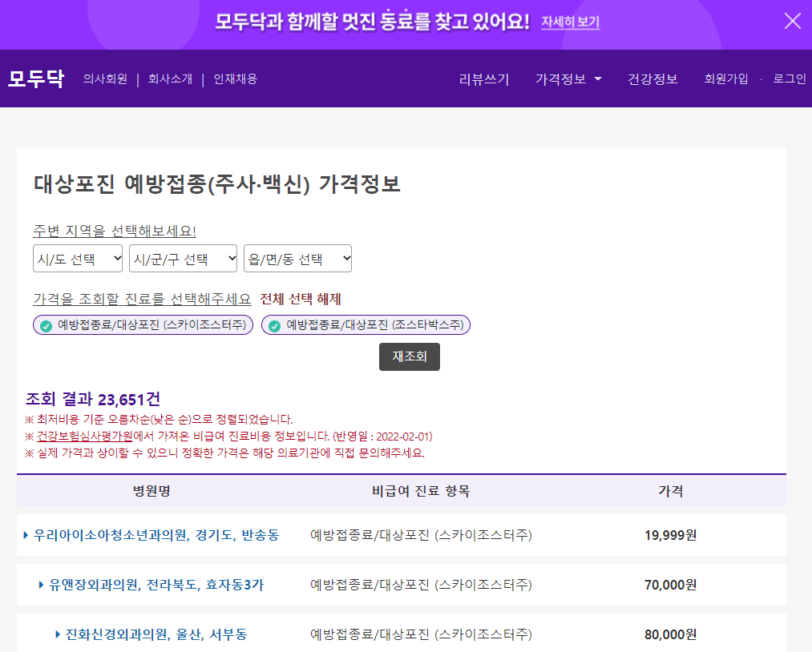Screen dimensions: 812x652
Task: Click the 병원명 column header
Action: (151, 490)
